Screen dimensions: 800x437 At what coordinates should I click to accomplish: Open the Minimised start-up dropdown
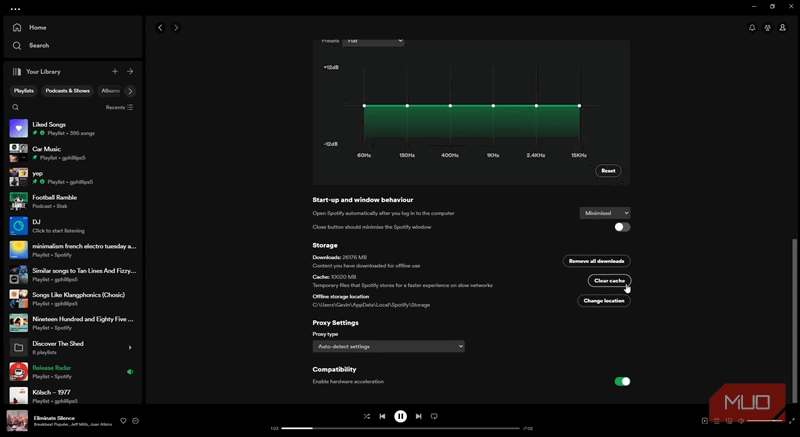coord(605,213)
